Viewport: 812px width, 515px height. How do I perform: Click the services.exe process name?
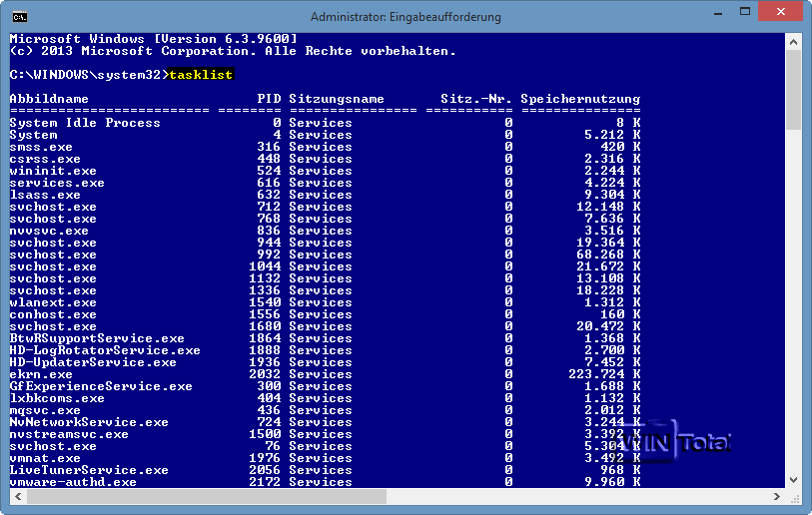[x=57, y=183]
